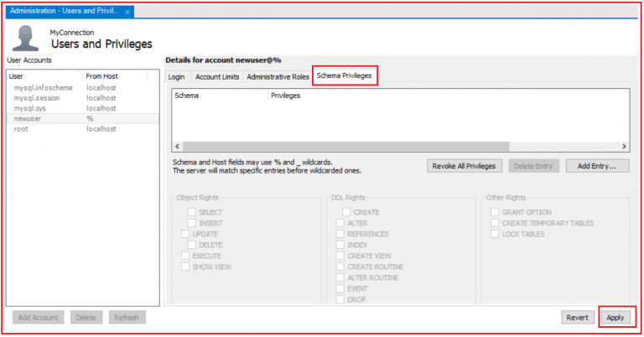This screenshot has width=644, height=337.
Task: Enable the SELECT object right checkbox
Action: (x=192, y=213)
